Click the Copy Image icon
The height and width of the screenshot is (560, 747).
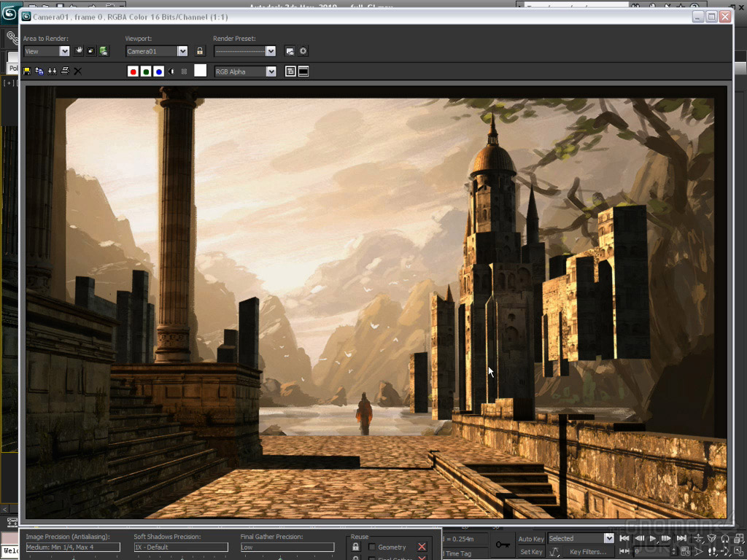click(x=39, y=71)
